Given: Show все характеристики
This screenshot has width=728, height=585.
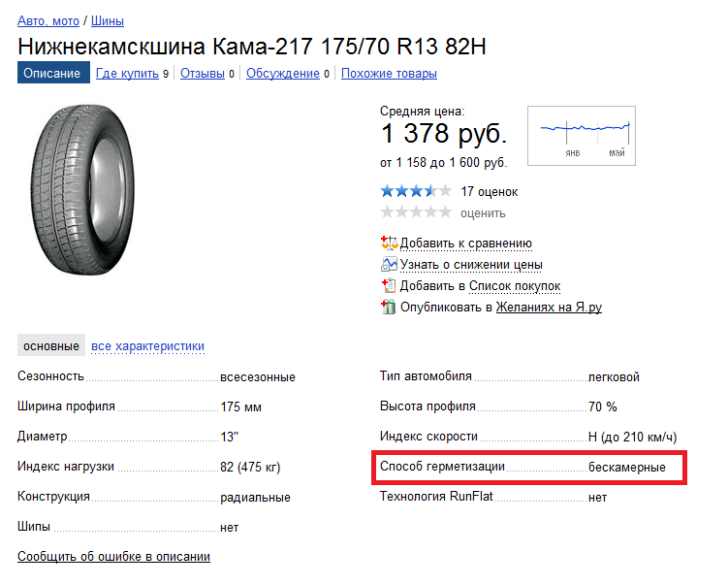Looking at the screenshot, I should tap(147, 346).
